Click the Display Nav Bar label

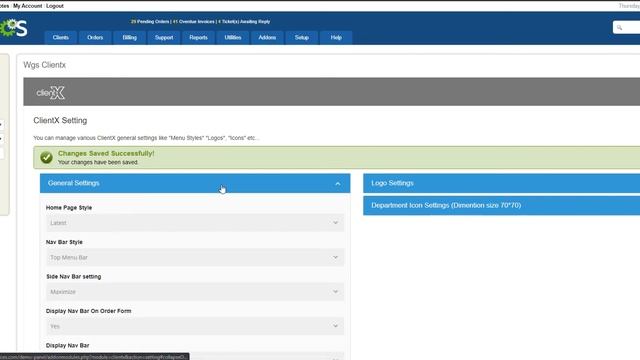[67, 345]
